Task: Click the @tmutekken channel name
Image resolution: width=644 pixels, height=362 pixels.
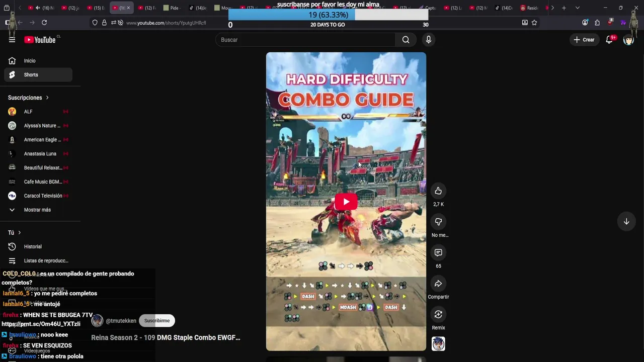Action: click(121, 321)
